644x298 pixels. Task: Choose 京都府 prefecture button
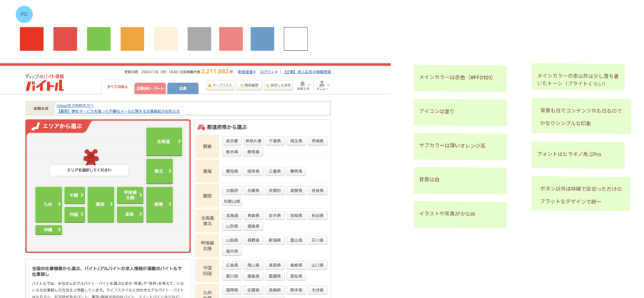click(x=275, y=191)
